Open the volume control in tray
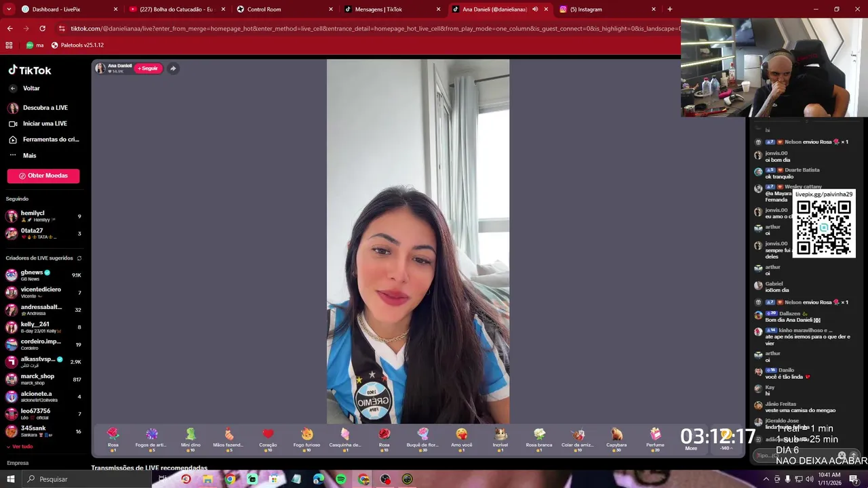 click(809, 479)
